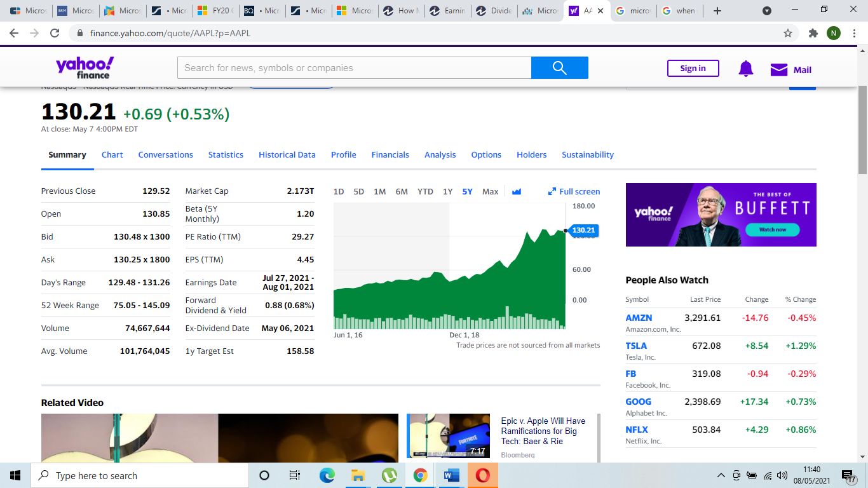Open Cortana circle on the taskbar

point(264,475)
